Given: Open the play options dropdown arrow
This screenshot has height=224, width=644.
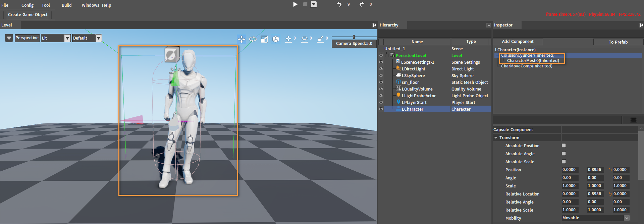Looking at the screenshot, I should tap(314, 4).
